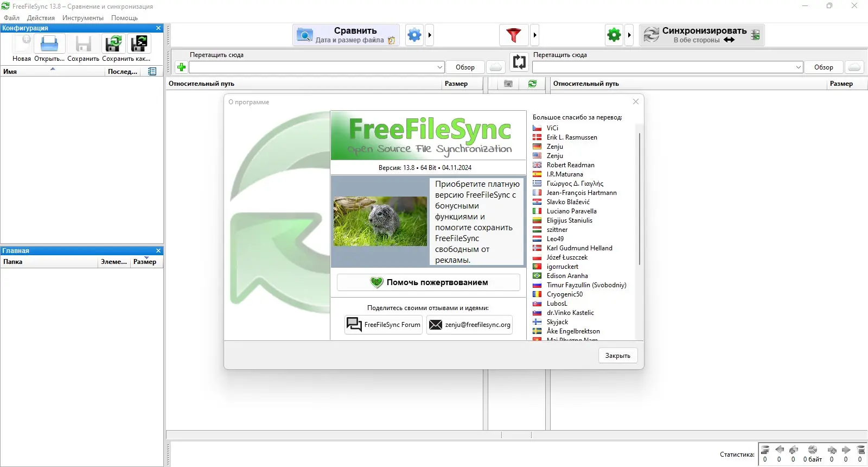Close the О программе dialog with X
868x467 pixels.
pos(636,102)
